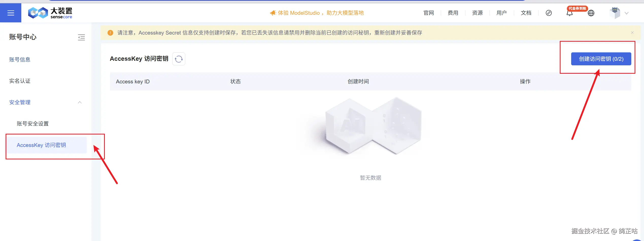The width and height of the screenshot is (644, 241).
Task: Click the 状态 column header
Action: point(235,81)
